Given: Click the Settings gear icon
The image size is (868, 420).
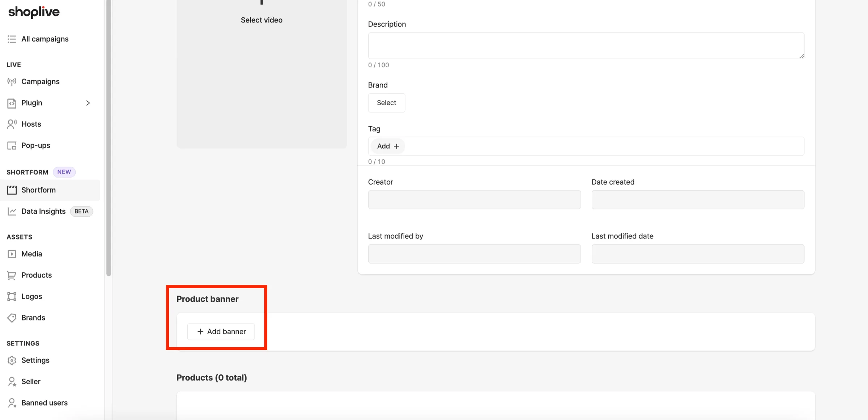Looking at the screenshot, I should click(x=12, y=360).
